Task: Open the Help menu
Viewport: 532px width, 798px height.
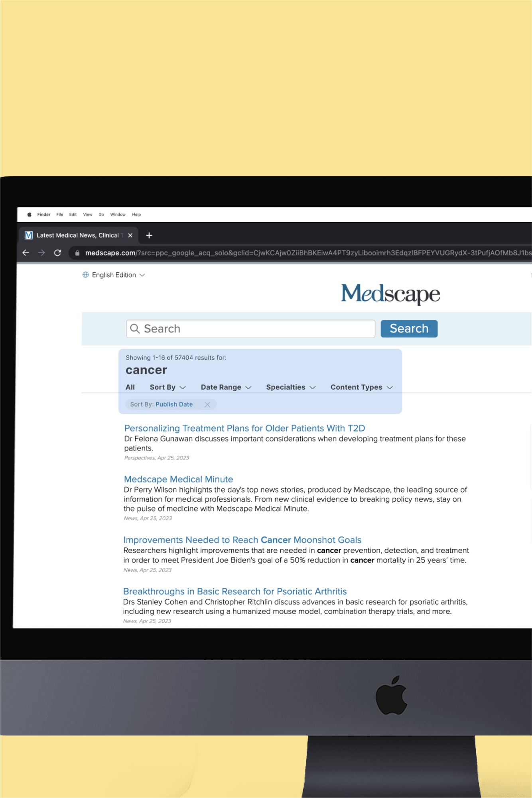Action: pos(136,215)
